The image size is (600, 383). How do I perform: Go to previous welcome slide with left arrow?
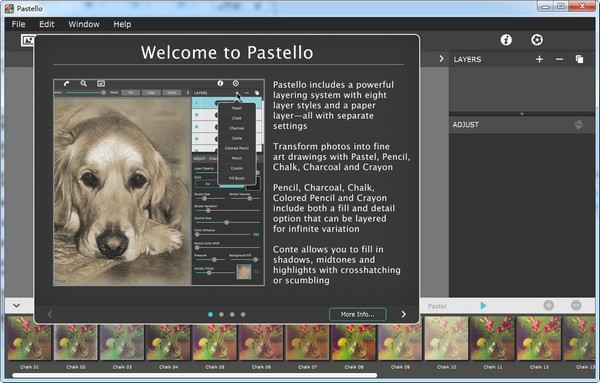tap(50, 314)
